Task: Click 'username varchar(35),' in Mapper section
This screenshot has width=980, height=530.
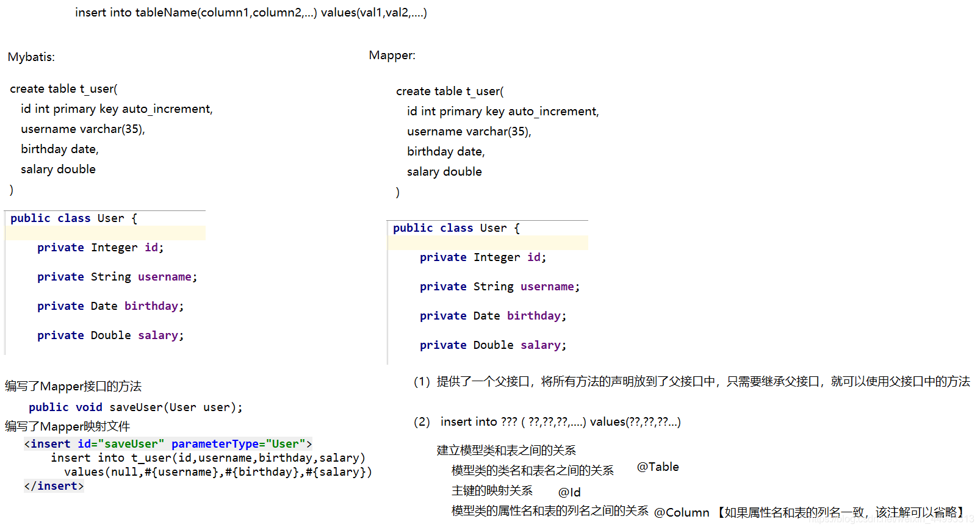Action: point(469,132)
